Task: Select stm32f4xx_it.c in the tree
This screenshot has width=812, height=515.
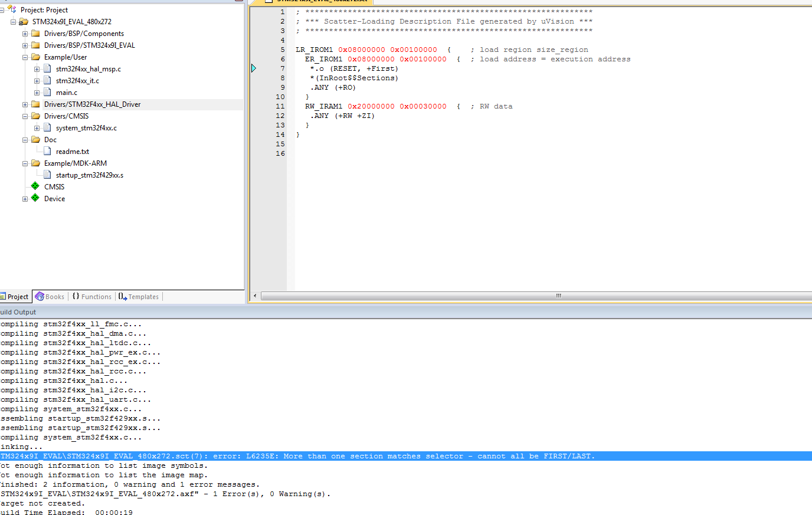Action: point(77,81)
